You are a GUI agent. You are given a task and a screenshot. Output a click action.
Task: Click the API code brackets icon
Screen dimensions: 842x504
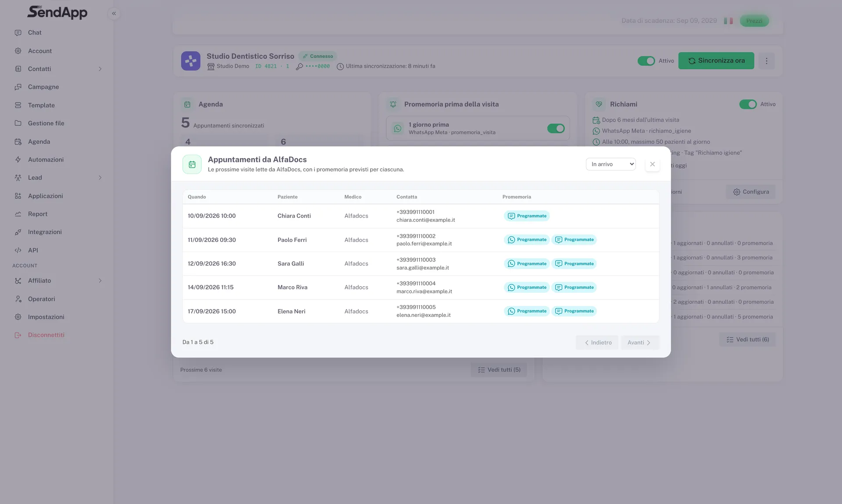(18, 250)
